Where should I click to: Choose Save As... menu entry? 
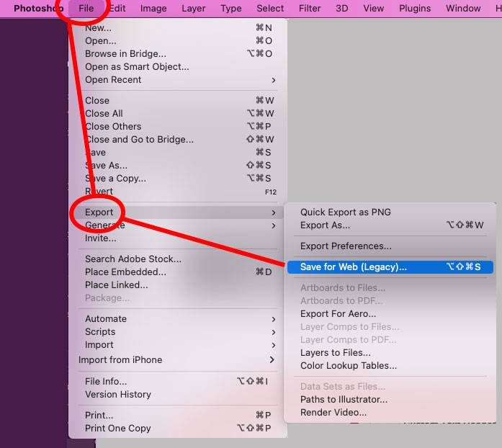(178, 166)
